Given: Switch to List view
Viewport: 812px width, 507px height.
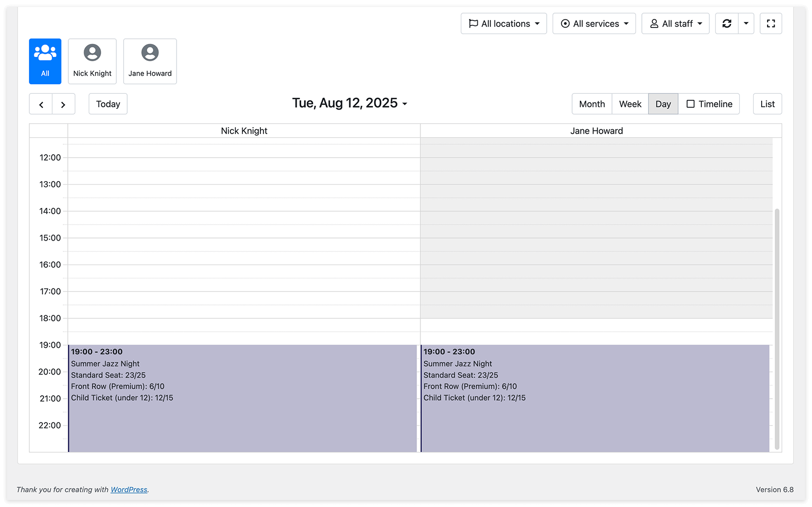Looking at the screenshot, I should point(768,104).
